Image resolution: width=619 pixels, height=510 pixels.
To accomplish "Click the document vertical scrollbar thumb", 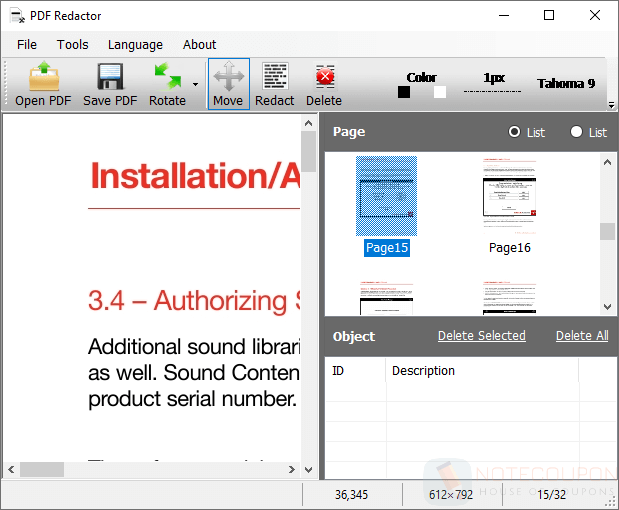I will click(309, 152).
